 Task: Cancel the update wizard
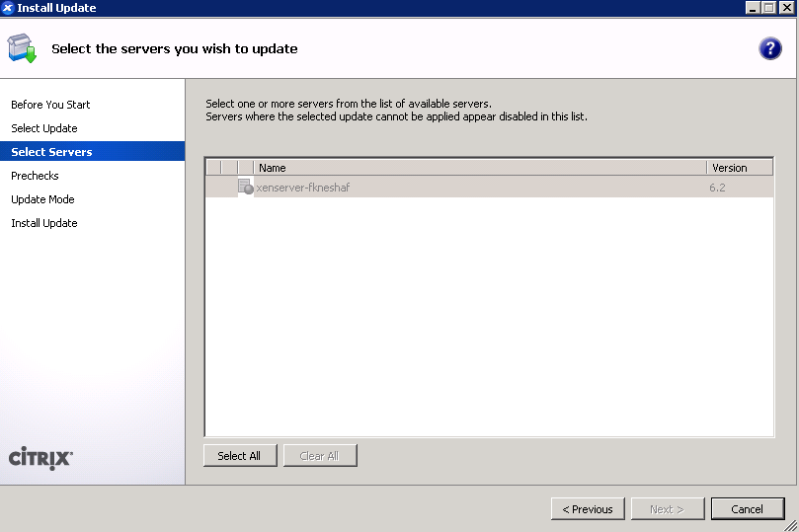coord(747,509)
